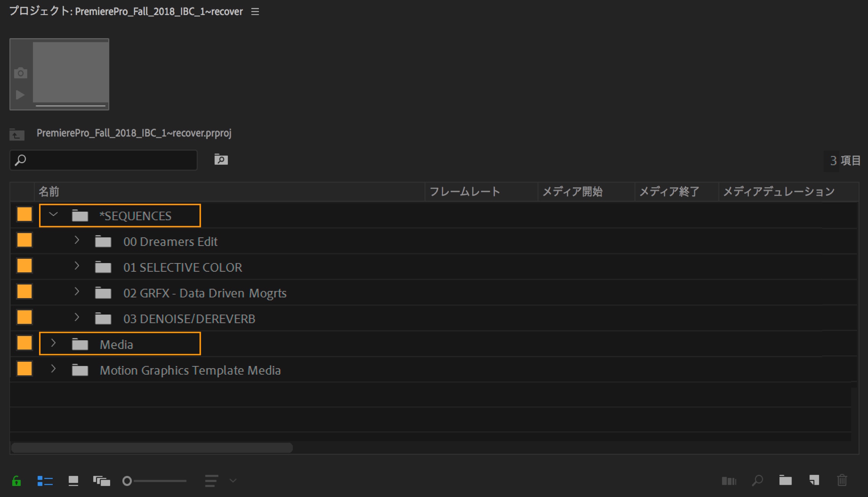
Task: Open the sort icons dropdown arrow
Action: 233,481
